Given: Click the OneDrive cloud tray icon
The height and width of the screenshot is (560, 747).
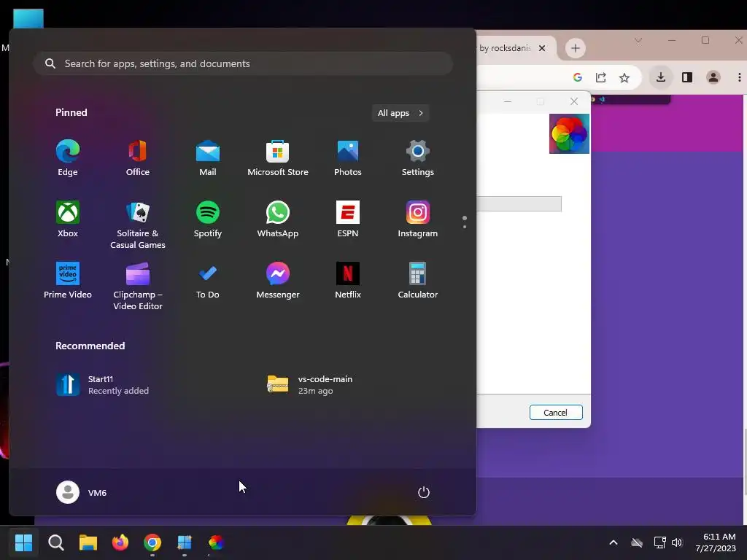Looking at the screenshot, I should click(x=637, y=542).
